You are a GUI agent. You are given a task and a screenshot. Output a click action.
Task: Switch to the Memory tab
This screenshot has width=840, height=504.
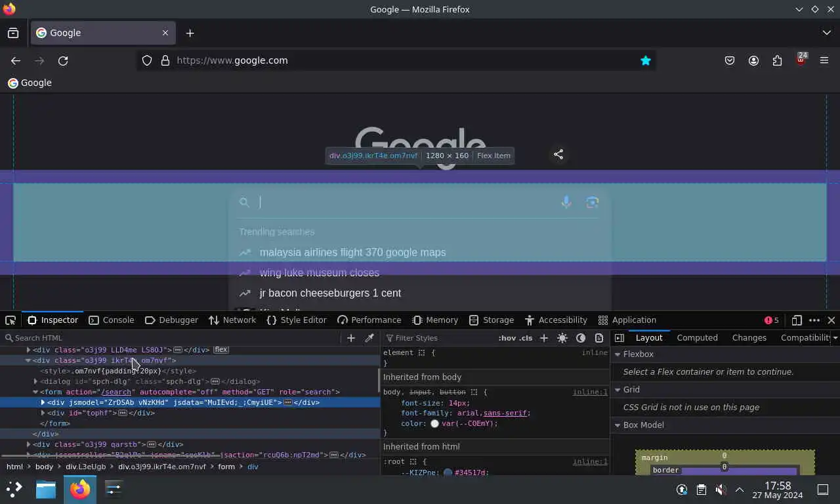tap(434, 320)
